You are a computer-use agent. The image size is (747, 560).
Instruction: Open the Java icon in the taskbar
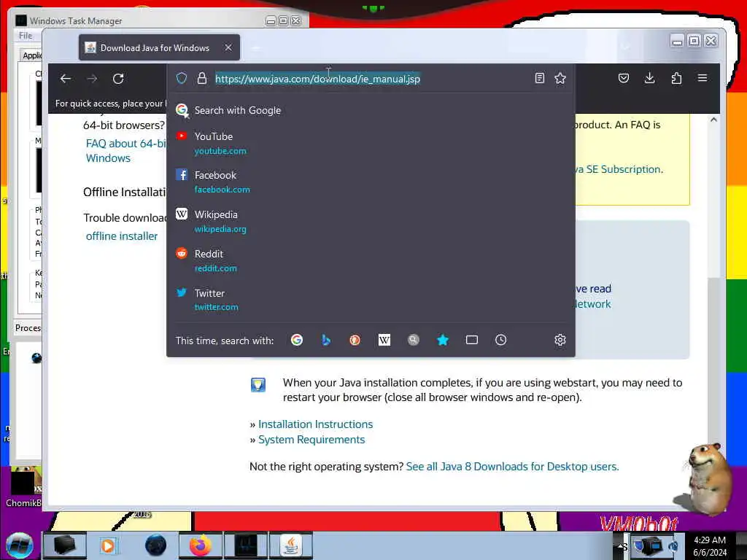(291, 545)
